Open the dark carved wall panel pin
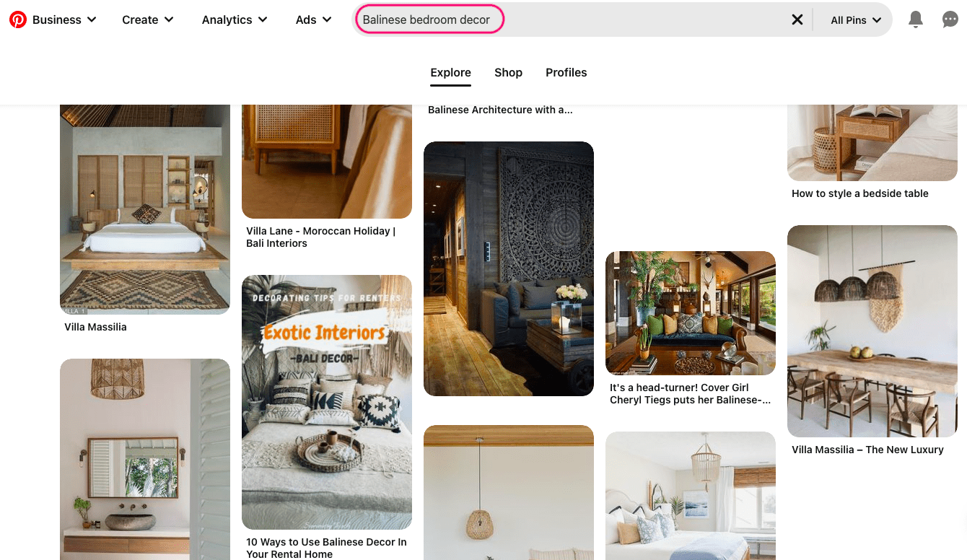This screenshot has height=560, width=967. (509, 268)
